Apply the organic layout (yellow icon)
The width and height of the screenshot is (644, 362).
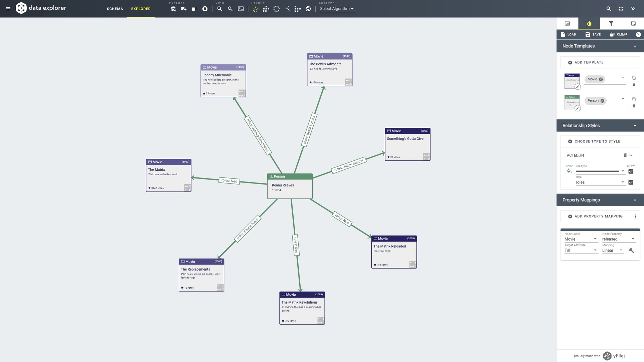pos(255,9)
